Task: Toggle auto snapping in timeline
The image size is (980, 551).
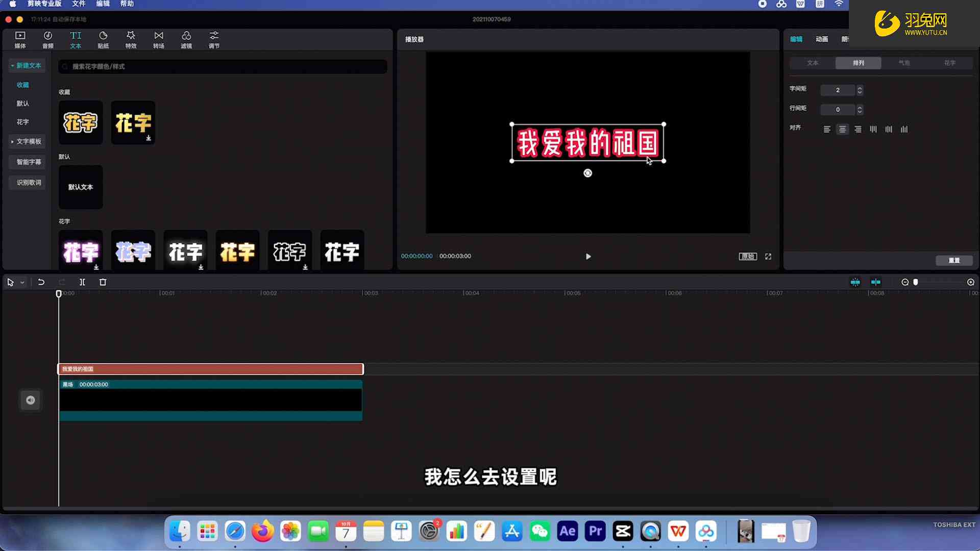Action: pyautogui.click(x=876, y=282)
